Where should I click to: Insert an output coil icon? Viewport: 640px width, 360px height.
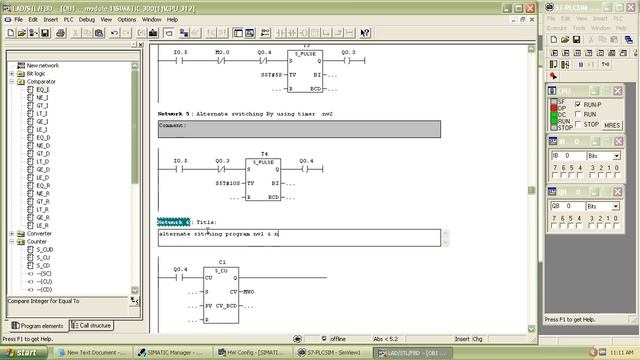304,33
